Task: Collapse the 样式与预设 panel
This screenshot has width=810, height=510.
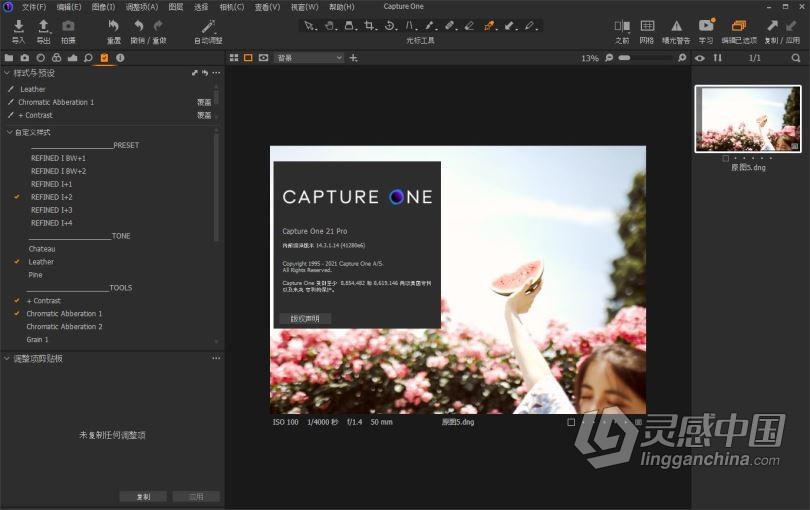Action: 7,73
